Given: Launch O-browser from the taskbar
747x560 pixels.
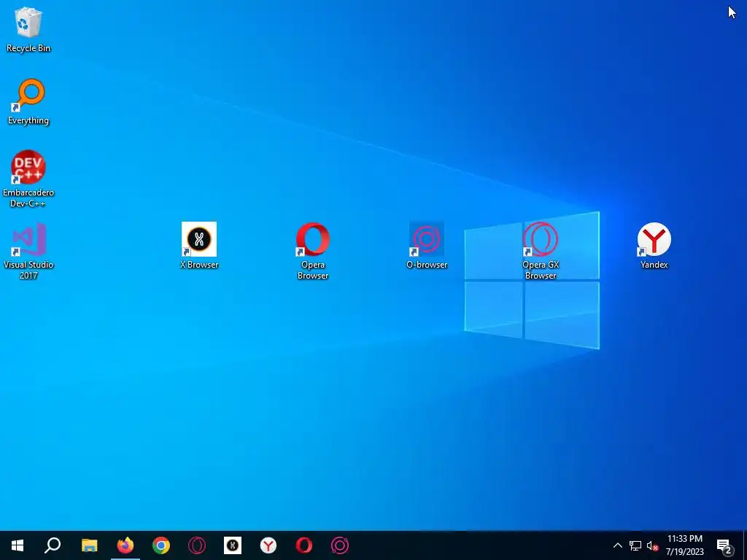Looking at the screenshot, I should pos(340,545).
